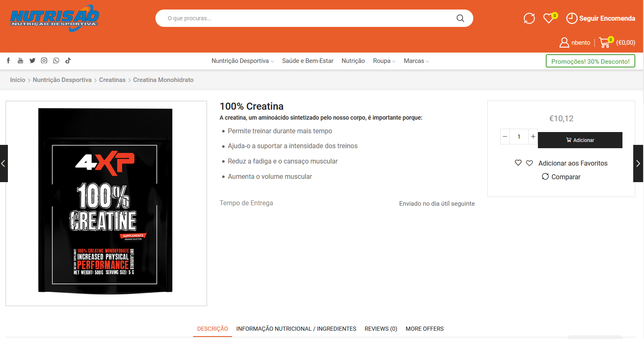This screenshot has width=644, height=339.
Task: Click the '100% Creatina' product title
Action: tap(252, 106)
